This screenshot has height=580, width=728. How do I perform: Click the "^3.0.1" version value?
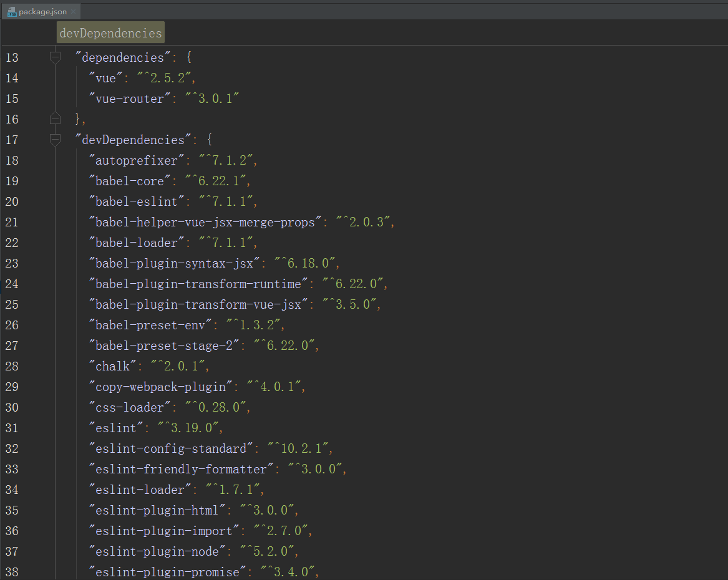212,99
